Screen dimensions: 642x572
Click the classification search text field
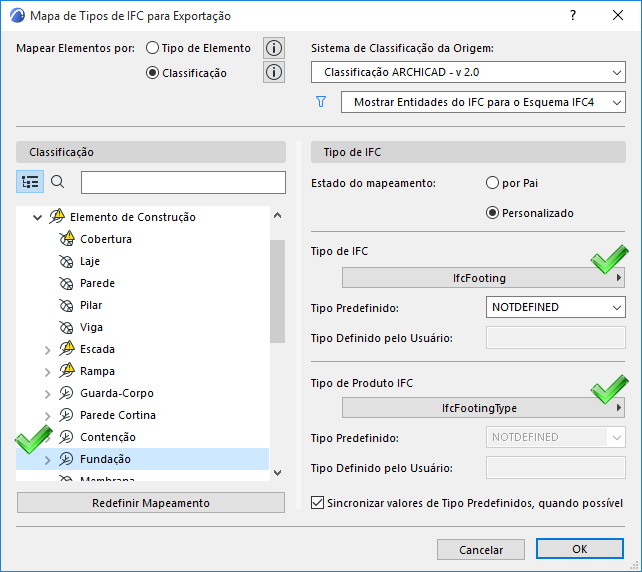point(183,182)
